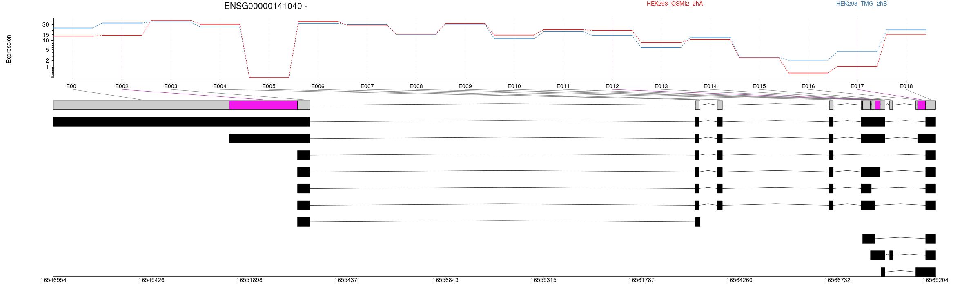Viewport: 980px width, 286px height.
Task: Click the large magenta exon in gene model
Action: tap(263, 105)
